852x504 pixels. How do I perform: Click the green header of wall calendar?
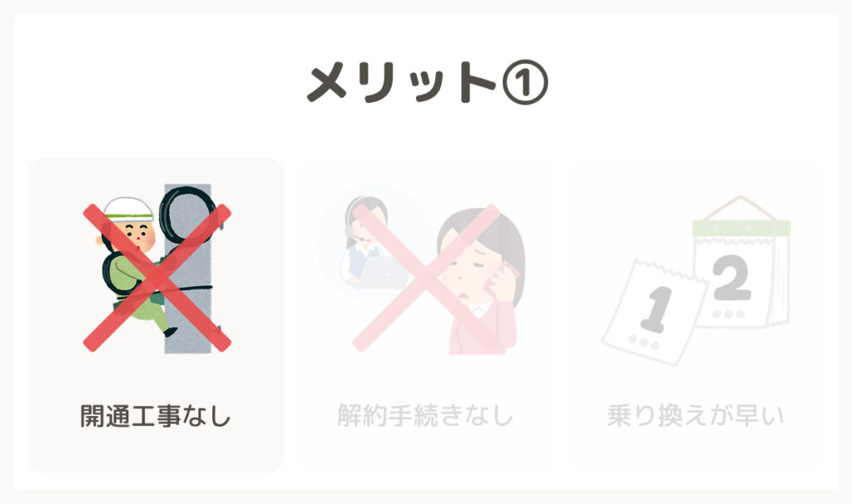(741, 228)
